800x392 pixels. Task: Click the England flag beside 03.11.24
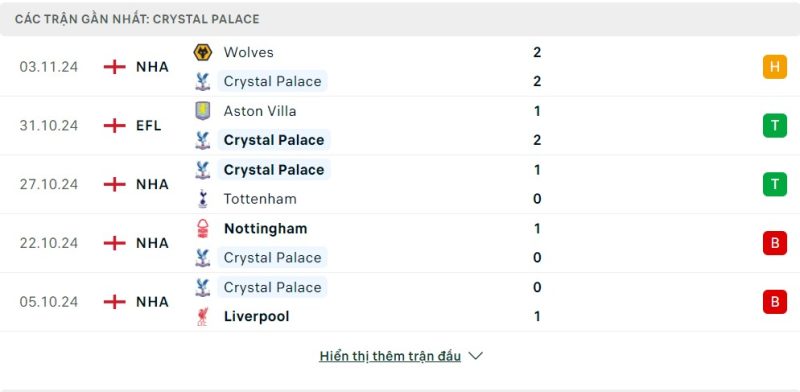(114, 67)
